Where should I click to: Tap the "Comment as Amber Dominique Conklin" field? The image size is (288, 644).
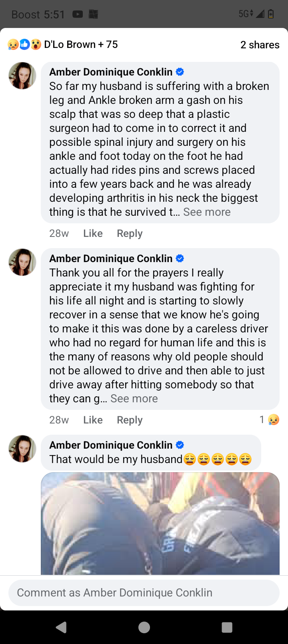point(144,592)
